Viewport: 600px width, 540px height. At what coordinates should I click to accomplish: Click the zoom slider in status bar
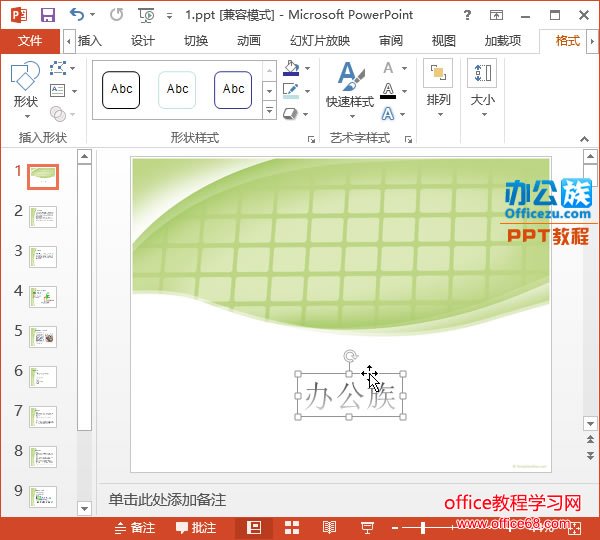425,527
